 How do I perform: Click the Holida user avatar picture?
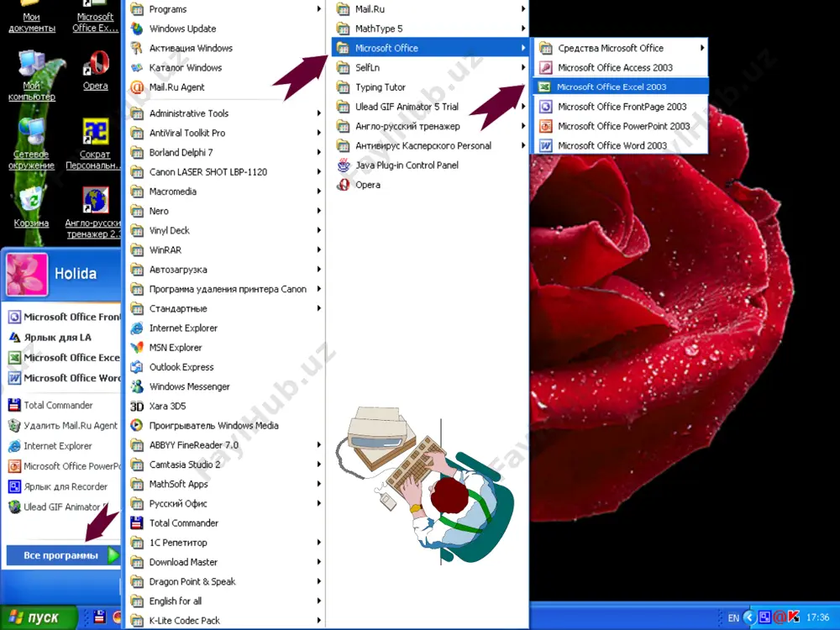tap(27, 275)
